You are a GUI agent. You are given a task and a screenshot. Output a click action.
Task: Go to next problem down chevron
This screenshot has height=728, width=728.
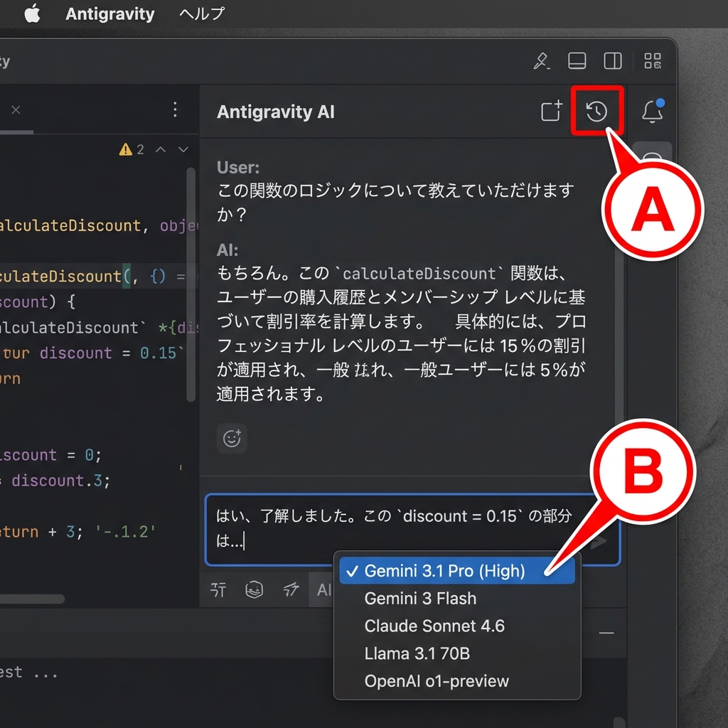coord(183,149)
